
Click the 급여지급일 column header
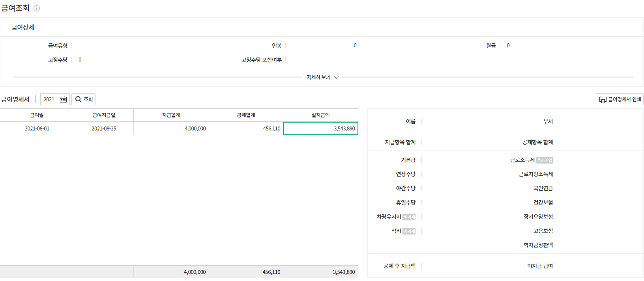pos(104,115)
